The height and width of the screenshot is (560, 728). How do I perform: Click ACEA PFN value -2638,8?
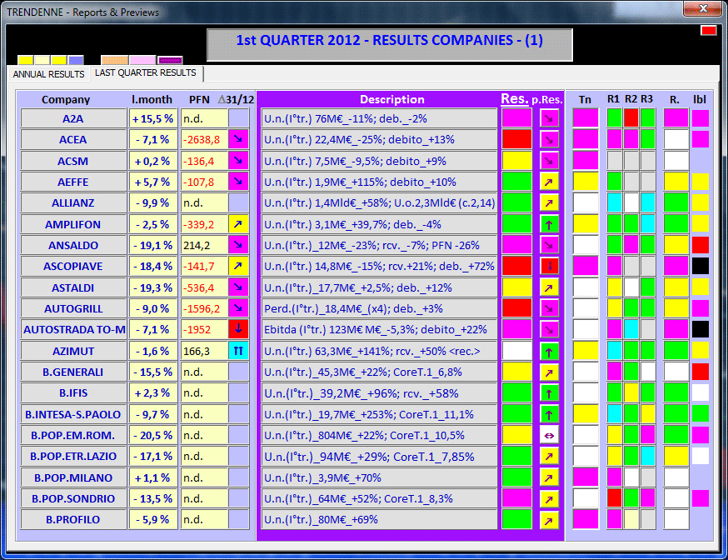click(204, 139)
